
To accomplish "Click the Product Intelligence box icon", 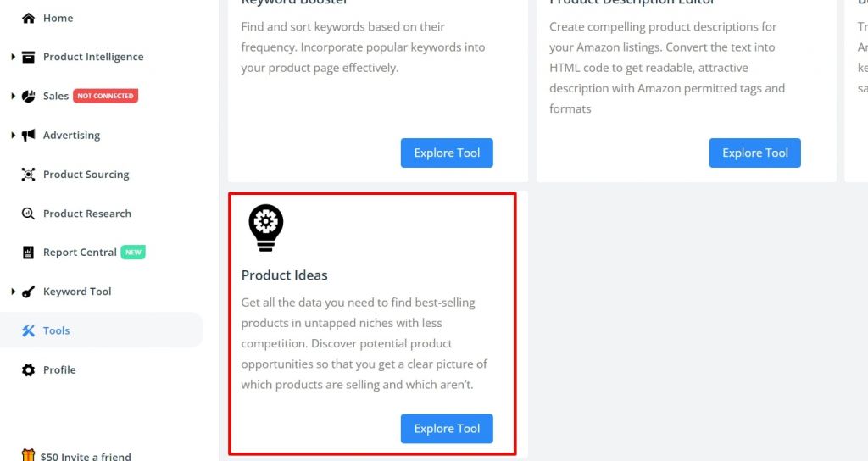I will (28, 57).
